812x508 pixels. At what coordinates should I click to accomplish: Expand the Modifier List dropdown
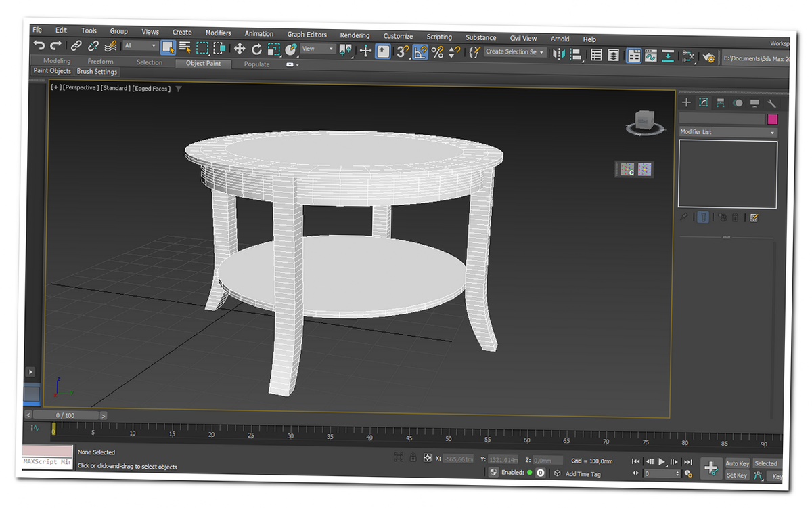(x=728, y=132)
